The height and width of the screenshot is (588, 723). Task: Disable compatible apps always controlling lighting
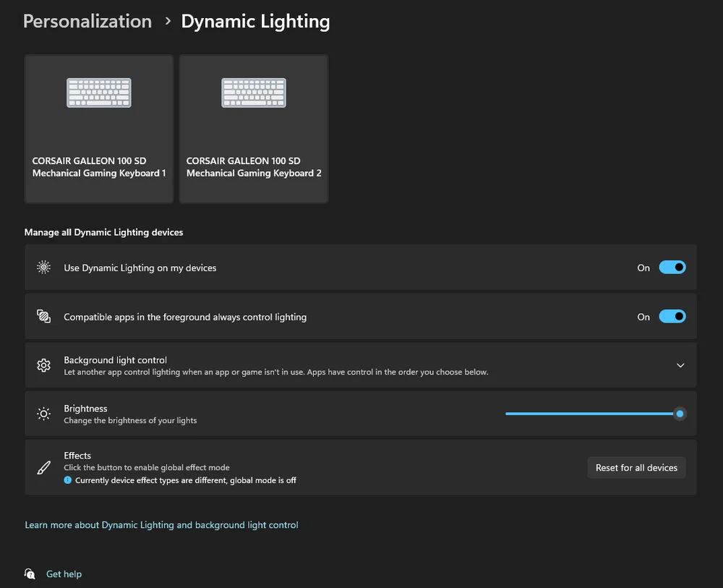coord(672,316)
